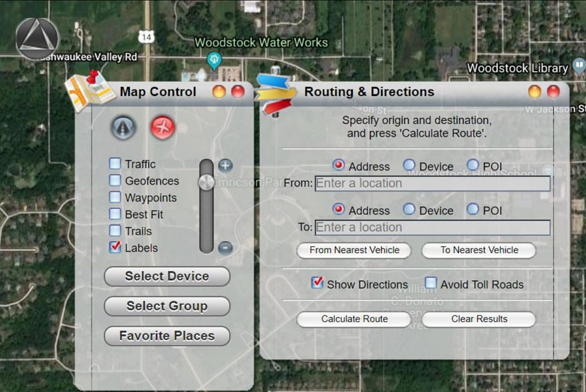Click the Clear Results button
The width and height of the screenshot is (586, 392).
coord(479,319)
